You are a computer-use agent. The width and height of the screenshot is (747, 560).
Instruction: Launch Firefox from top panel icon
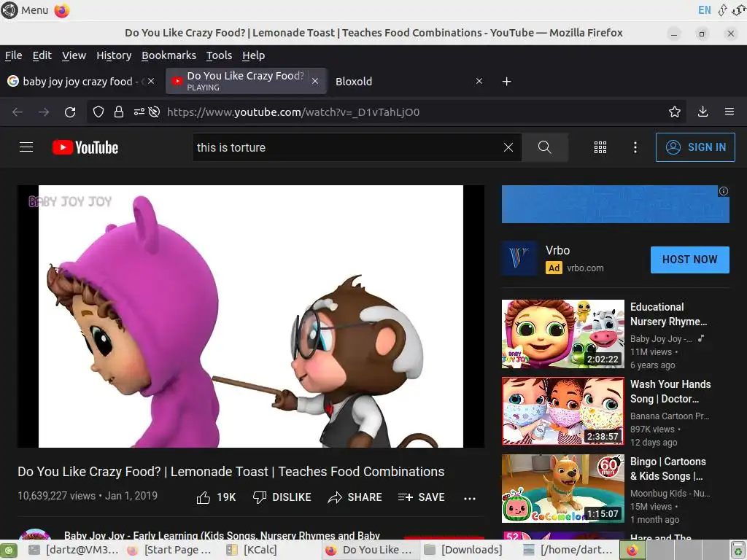click(x=62, y=10)
